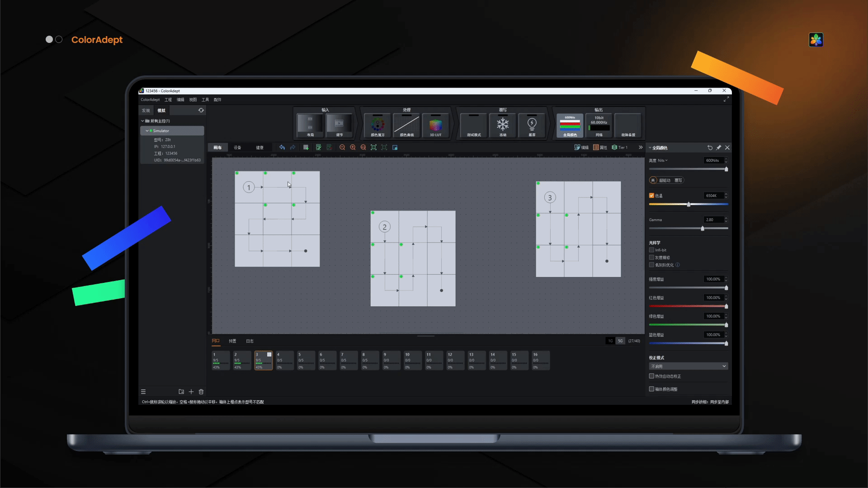Click the 6504K color temperature stepper arrows

click(x=726, y=196)
